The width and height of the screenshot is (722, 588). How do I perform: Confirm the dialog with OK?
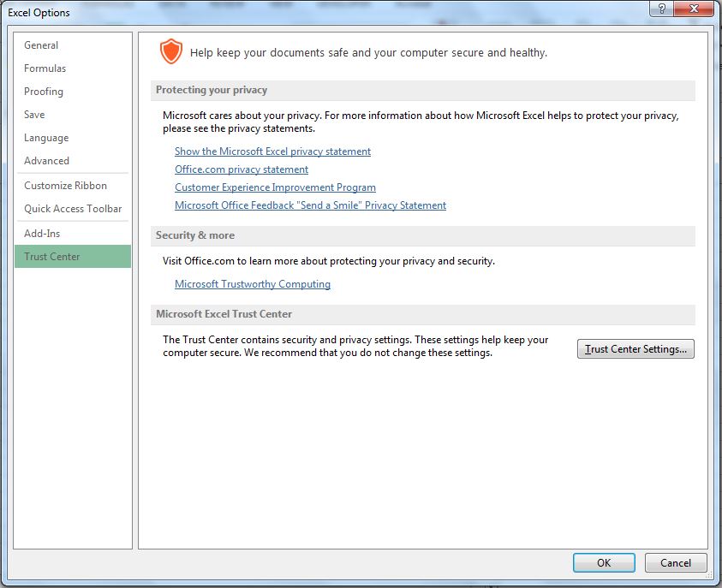tap(604, 562)
